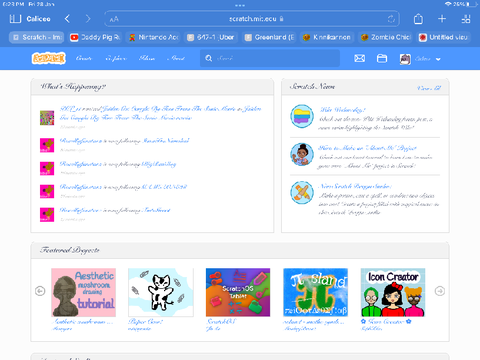Switch to the Zombie Chic tab

386,37
